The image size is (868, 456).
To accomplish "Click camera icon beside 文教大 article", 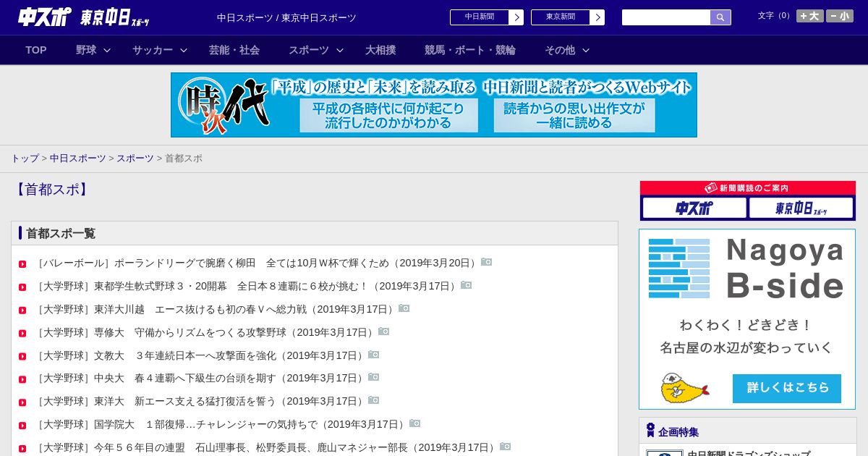I will point(374,355).
